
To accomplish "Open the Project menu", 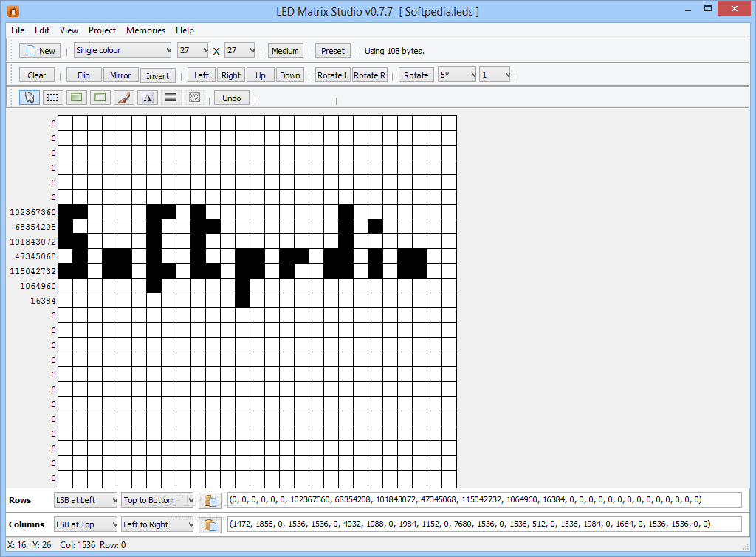I will tap(102, 30).
